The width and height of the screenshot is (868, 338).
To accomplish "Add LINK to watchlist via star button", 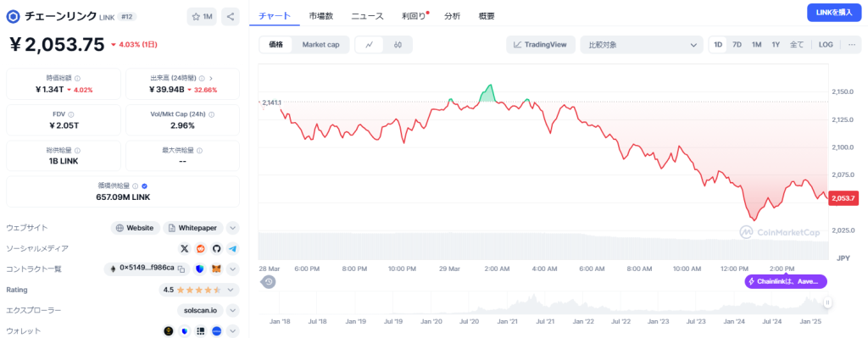I will 202,17.
